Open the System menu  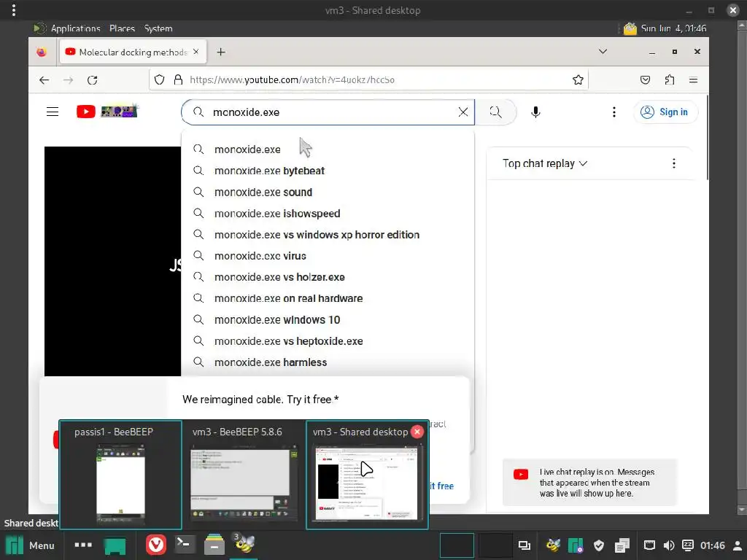pyautogui.click(x=158, y=28)
